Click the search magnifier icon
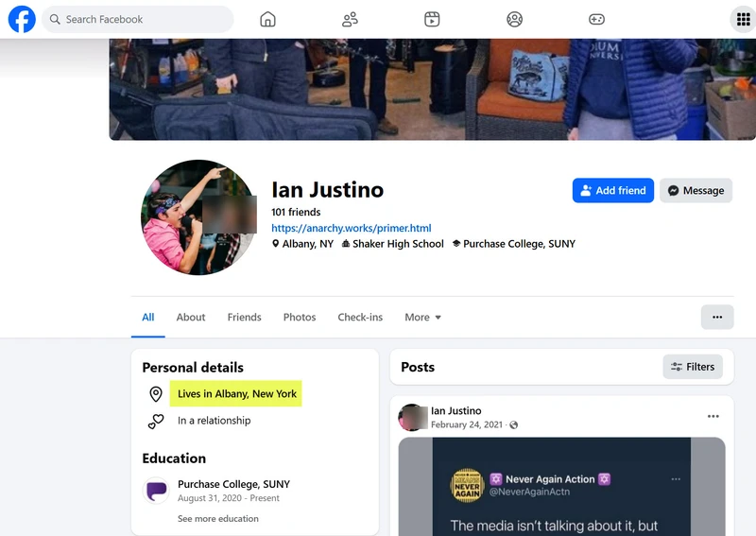 [x=55, y=19]
